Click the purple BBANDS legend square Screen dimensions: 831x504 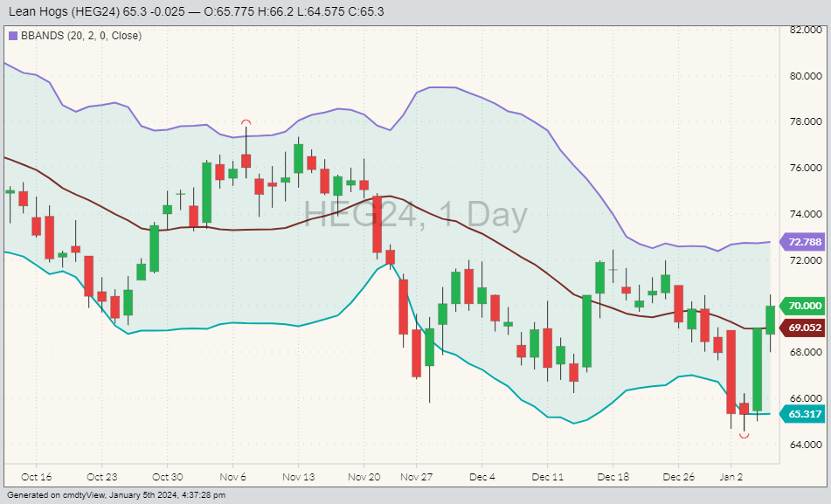pyautogui.click(x=12, y=36)
